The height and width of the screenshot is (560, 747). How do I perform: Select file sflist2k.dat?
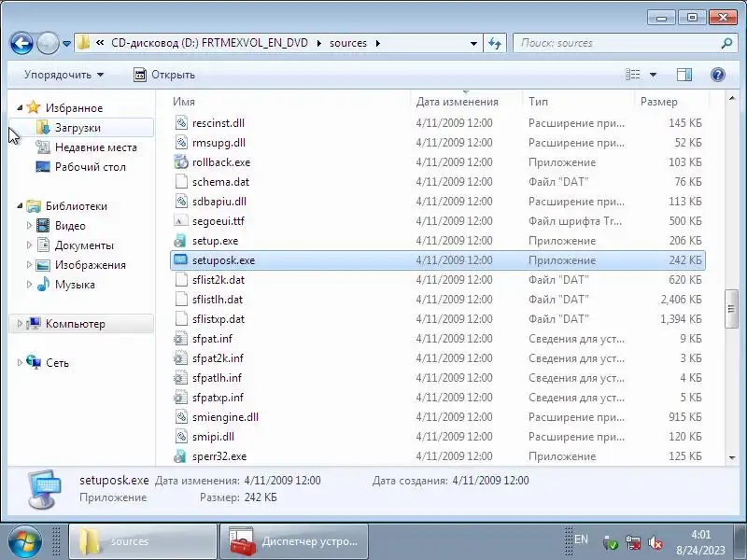pos(218,280)
